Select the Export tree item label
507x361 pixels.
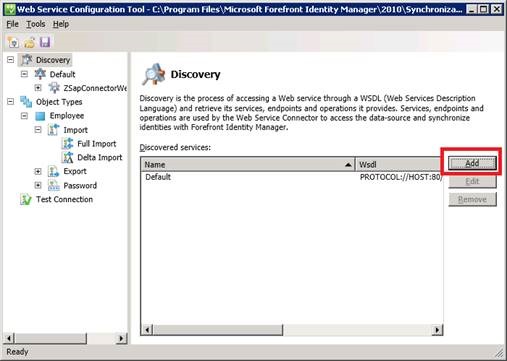[x=75, y=171]
